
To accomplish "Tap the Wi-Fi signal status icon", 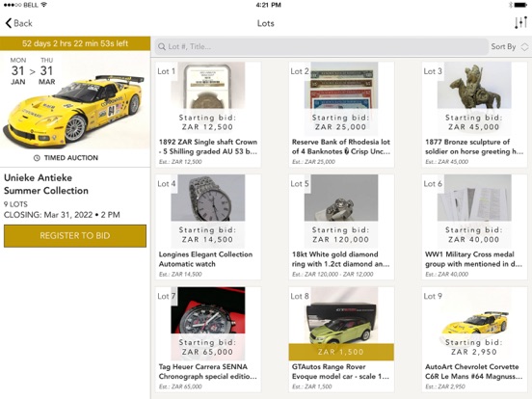I will 43,5.
